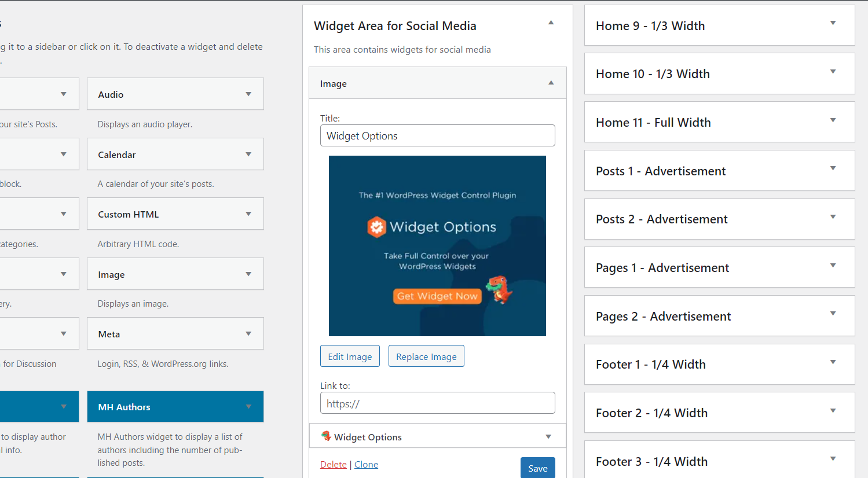
Task: Save the Image widget
Action: pyautogui.click(x=537, y=468)
